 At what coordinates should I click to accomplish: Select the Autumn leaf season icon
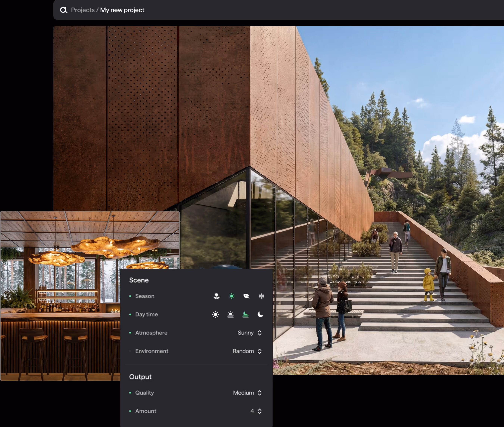tap(246, 296)
